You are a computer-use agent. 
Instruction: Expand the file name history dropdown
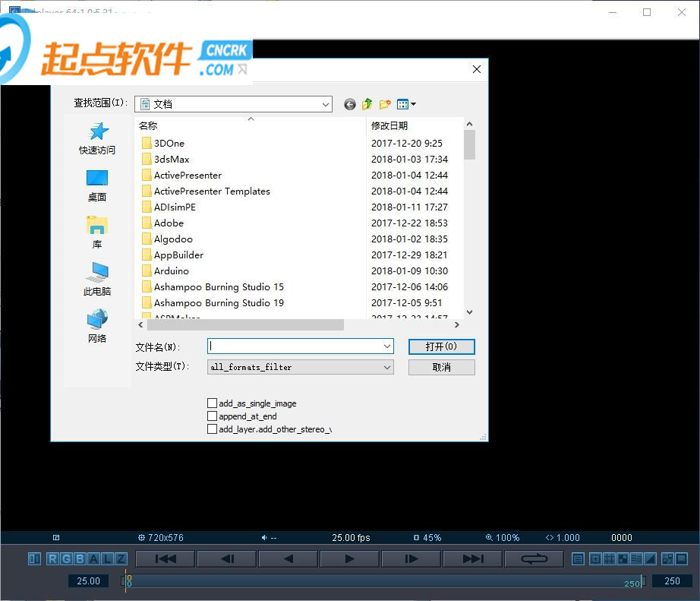[387, 346]
